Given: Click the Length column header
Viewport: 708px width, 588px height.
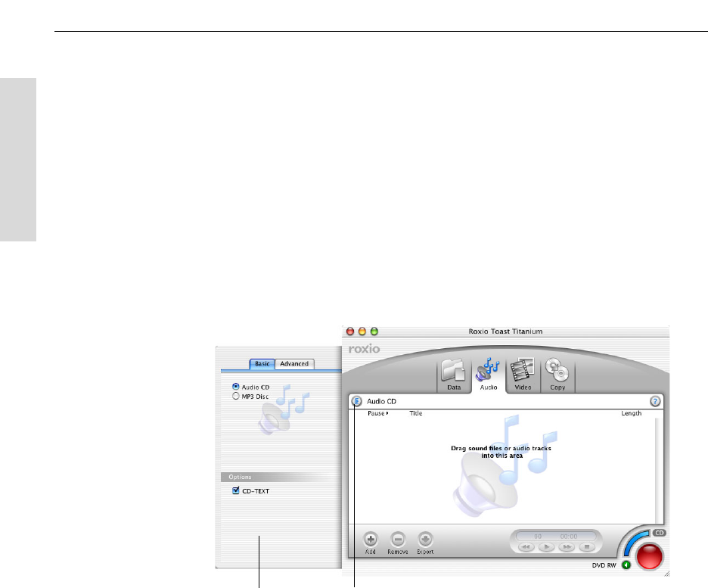Looking at the screenshot, I should click(x=632, y=413).
